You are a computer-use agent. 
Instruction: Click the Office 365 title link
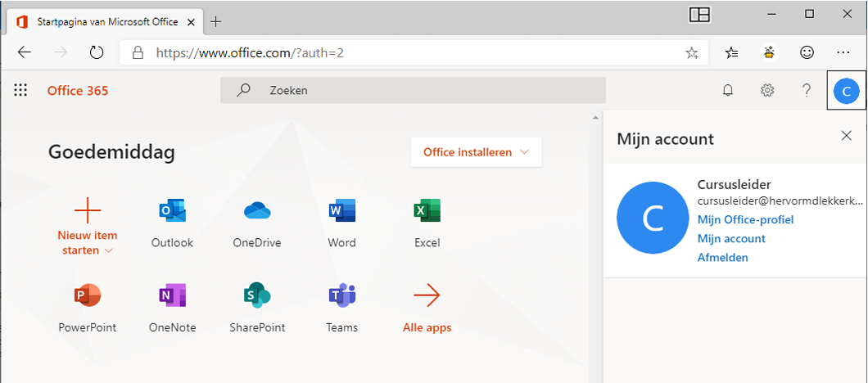coord(78,90)
